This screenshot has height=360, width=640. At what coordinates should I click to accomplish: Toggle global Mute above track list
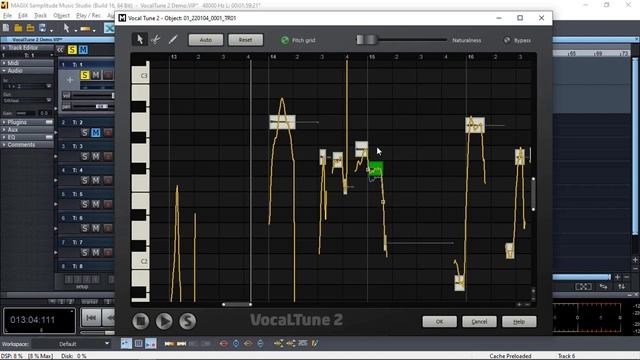point(83,49)
